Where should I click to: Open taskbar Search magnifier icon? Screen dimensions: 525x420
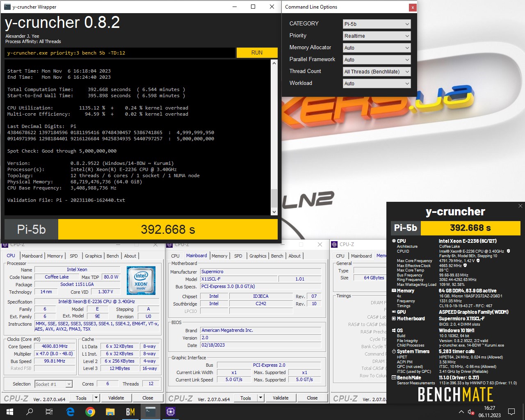[30, 412]
